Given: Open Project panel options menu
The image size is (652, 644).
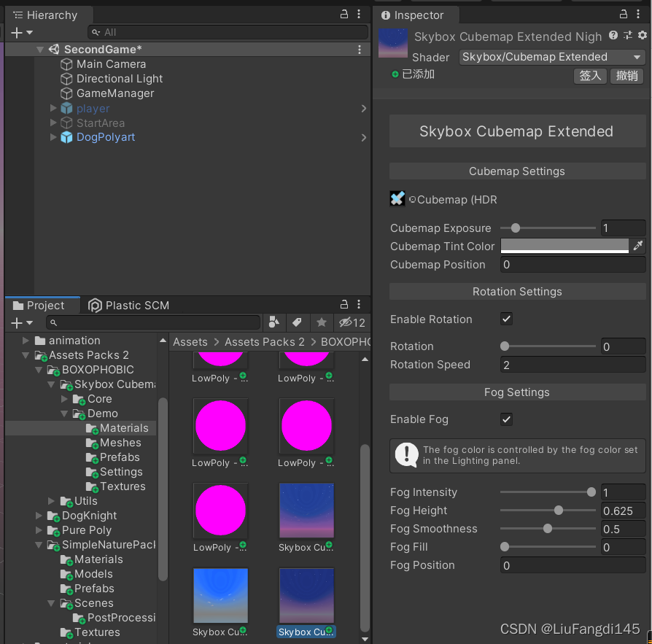Looking at the screenshot, I should [x=359, y=304].
